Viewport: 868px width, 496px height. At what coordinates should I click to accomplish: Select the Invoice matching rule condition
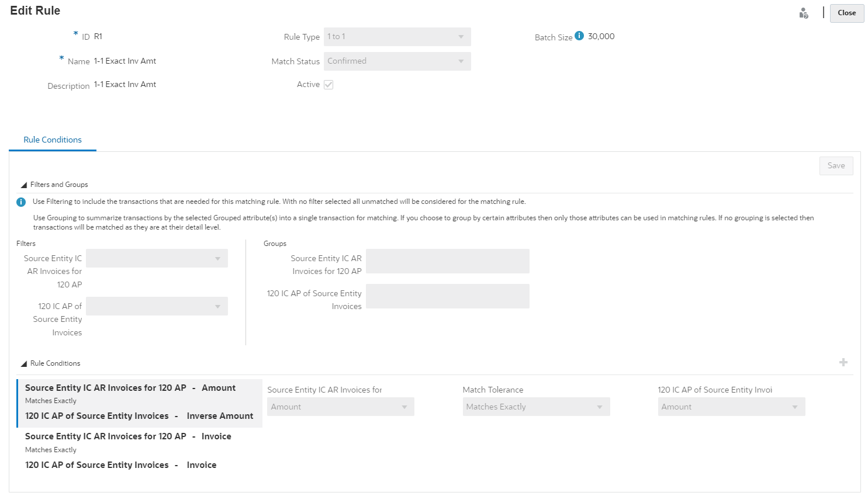pos(139,450)
